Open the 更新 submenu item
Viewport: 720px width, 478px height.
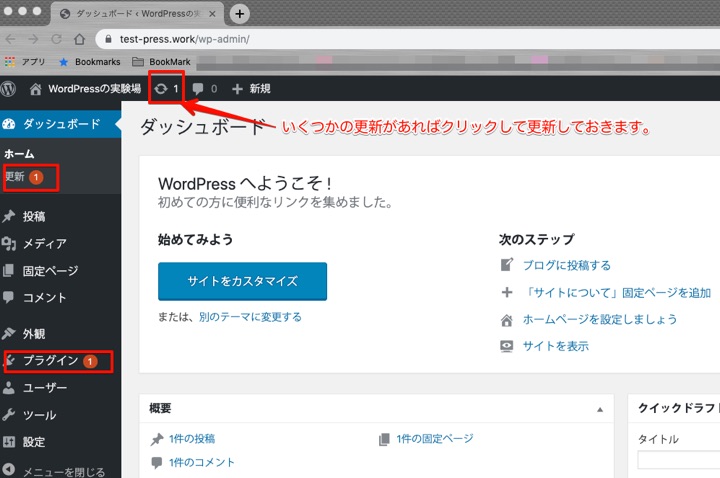[24, 177]
